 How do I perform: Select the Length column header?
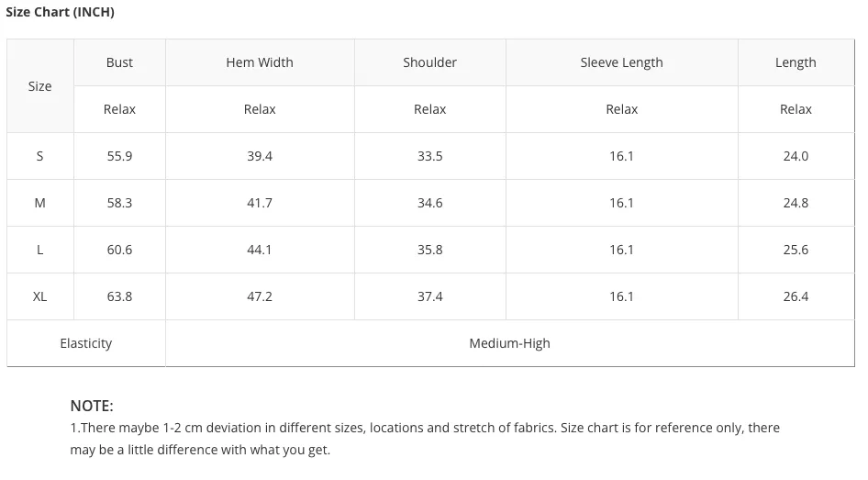(796, 62)
